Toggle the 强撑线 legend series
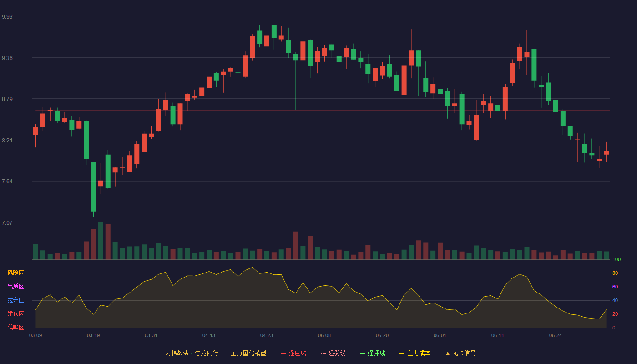The image size is (637, 364). click(x=373, y=353)
